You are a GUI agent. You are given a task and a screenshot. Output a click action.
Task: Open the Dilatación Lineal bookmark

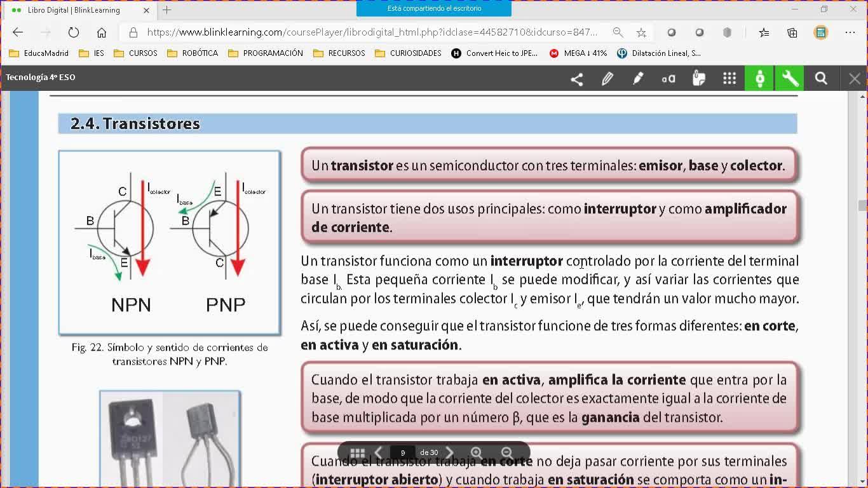(x=659, y=53)
